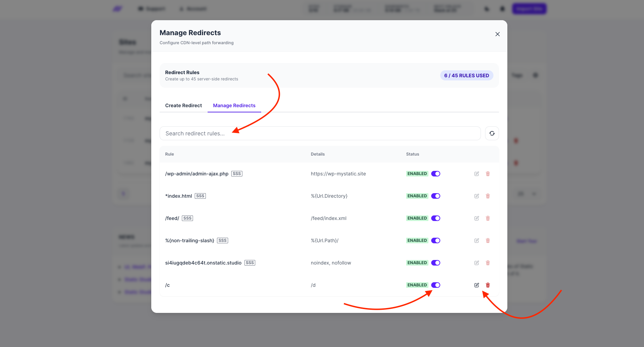Toggle the *index.html rule status
The width and height of the screenshot is (644, 347).
click(x=436, y=196)
